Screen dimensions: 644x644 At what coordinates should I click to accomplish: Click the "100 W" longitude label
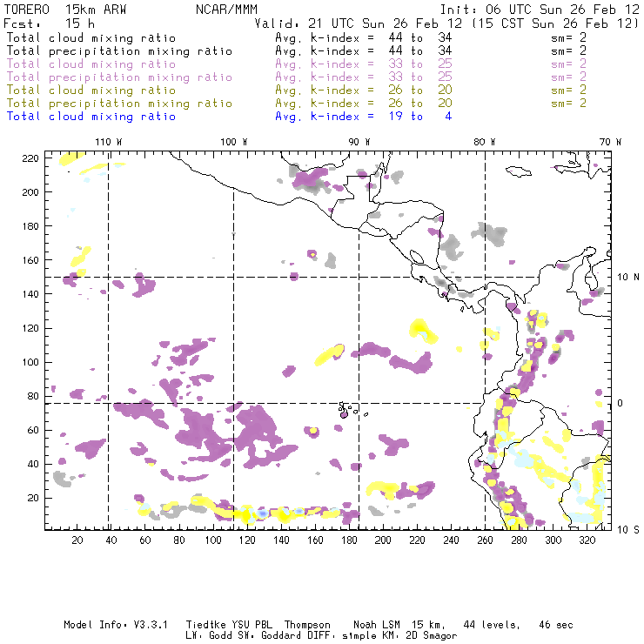[x=234, y=142]
